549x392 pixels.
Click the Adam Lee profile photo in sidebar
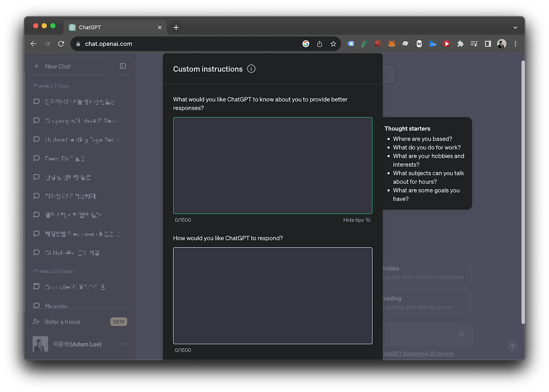40,344
